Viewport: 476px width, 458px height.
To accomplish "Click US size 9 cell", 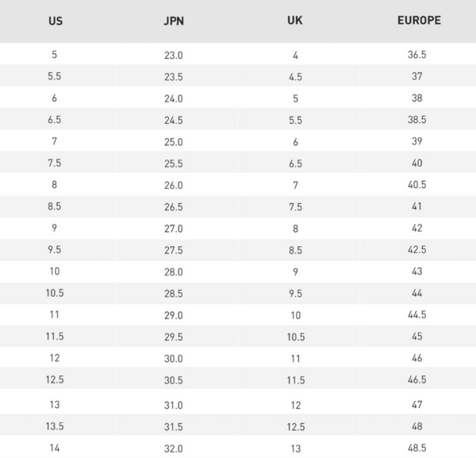I will point(55,228).
